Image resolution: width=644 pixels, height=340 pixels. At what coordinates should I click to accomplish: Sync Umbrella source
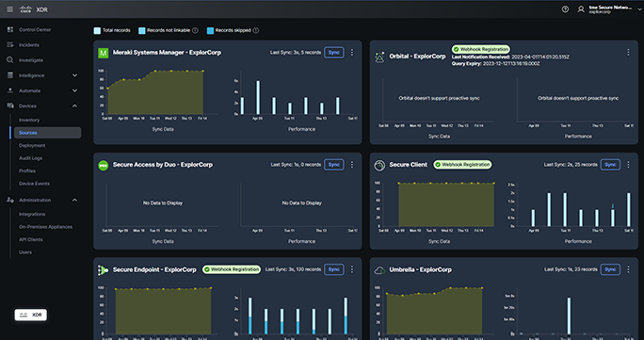610,269
